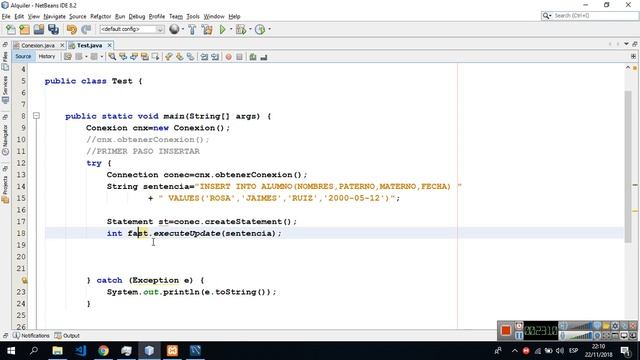640x360 pixels.
Task: Click the Search (Ctrl+I) field
Action: [x=589, y=16]
